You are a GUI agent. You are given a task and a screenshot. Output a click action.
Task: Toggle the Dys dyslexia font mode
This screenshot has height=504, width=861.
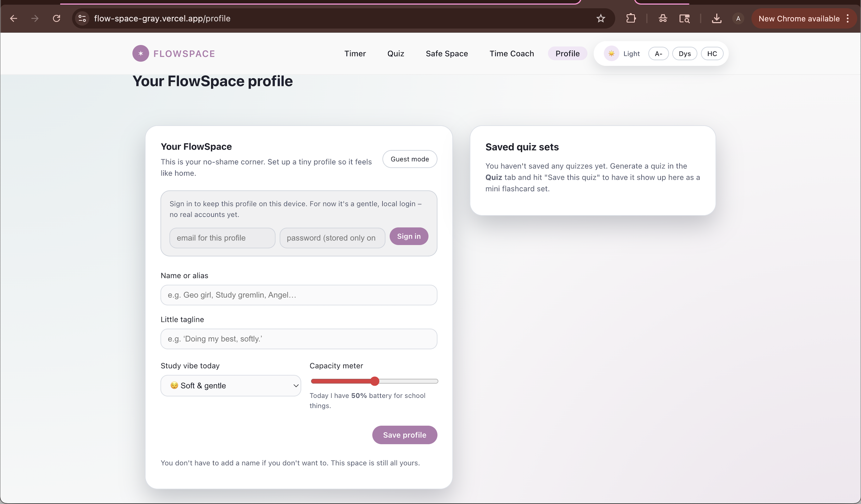(684, 54)
